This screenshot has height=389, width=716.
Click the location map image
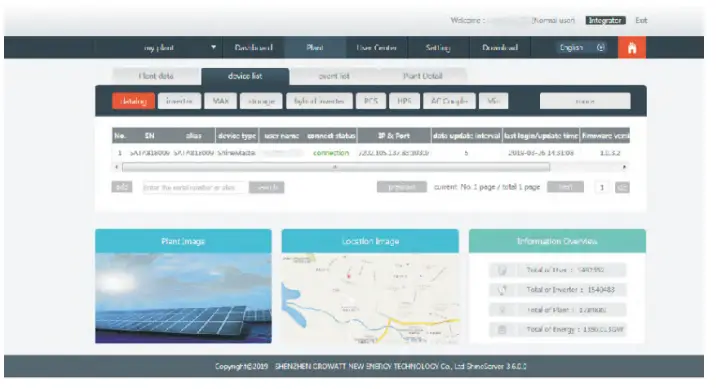370,298
